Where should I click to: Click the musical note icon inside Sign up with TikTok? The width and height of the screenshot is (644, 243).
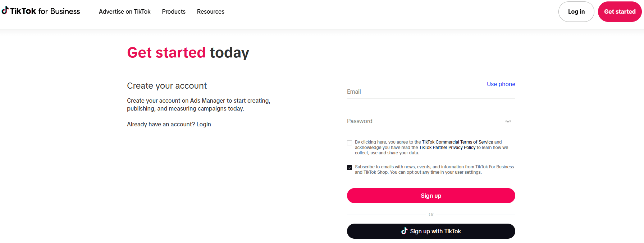(405, 231)
